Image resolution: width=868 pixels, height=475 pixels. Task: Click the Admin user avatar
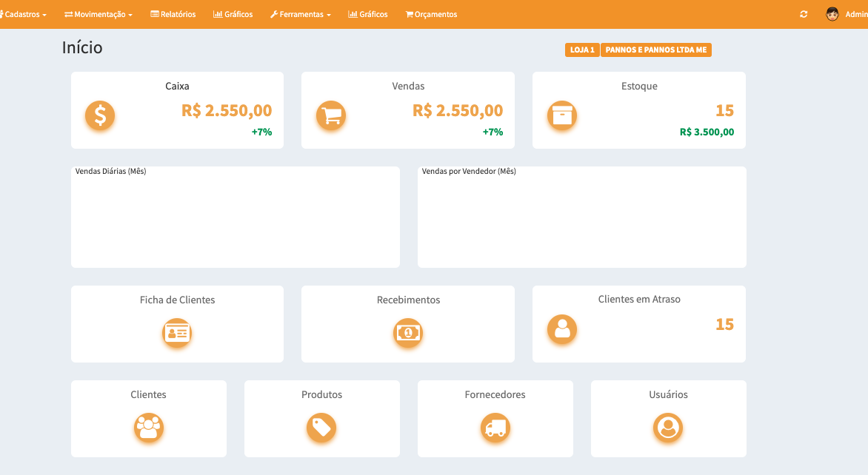point(832,14)
